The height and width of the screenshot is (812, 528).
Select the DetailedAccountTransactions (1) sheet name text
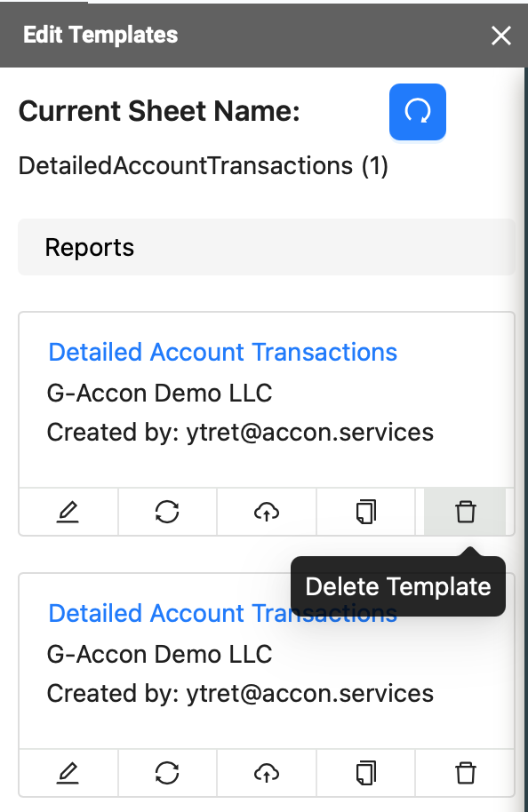tap(204, 166)
